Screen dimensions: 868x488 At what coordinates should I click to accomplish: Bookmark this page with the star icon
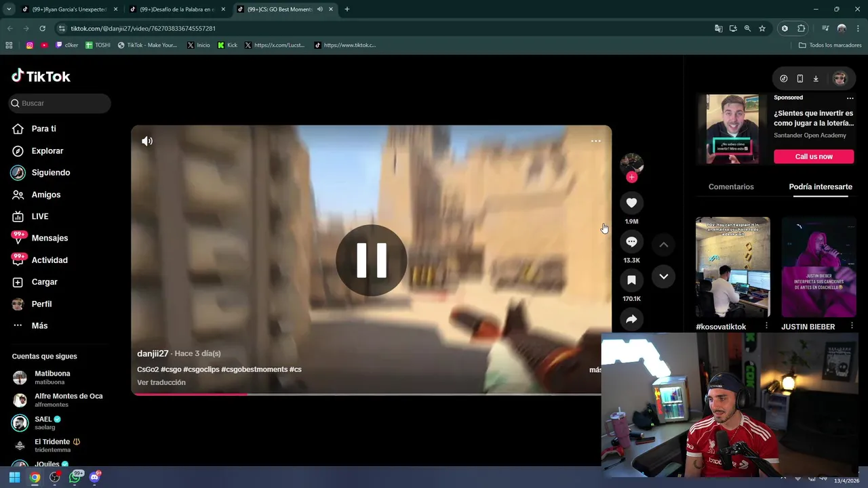(762, 28)
